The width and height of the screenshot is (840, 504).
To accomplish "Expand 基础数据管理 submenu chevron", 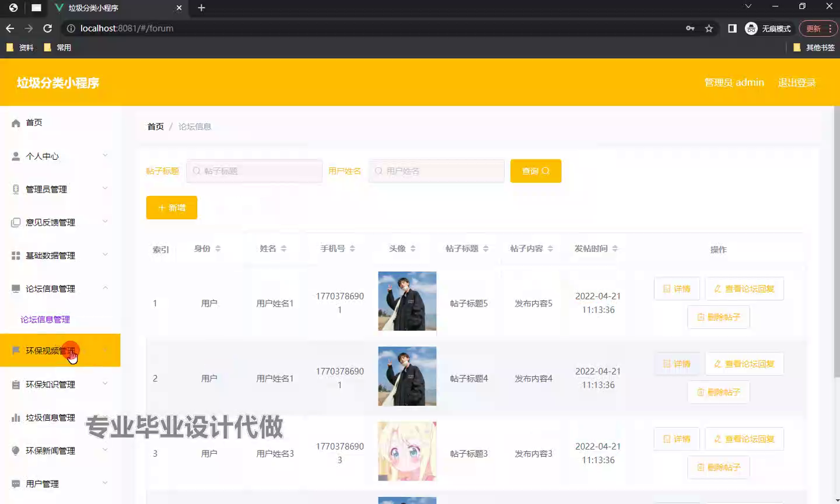I will pyautogui.click(x=105, y=254).
